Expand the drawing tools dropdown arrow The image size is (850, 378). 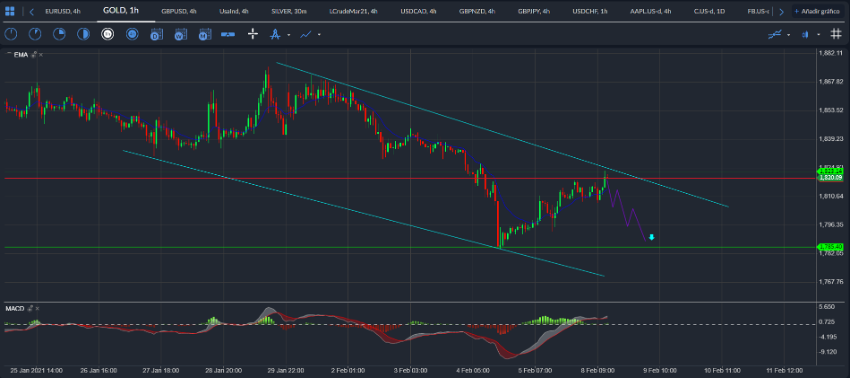click(288, 35)
